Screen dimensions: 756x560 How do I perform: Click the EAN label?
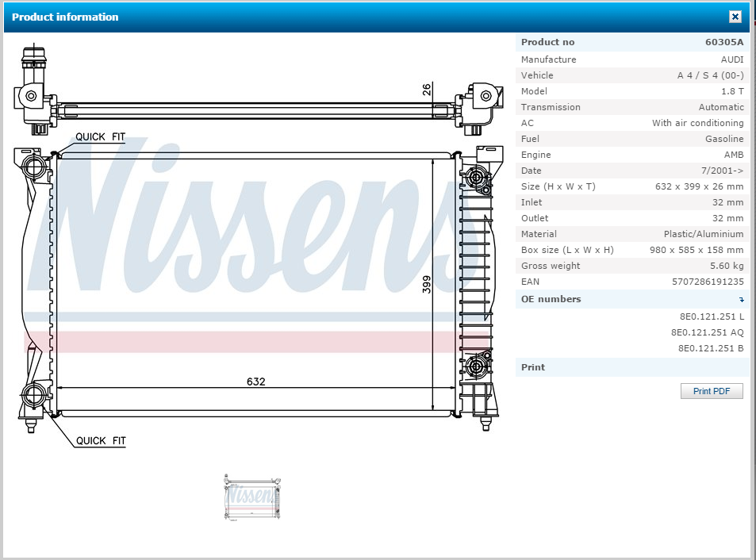coord(530,282)
